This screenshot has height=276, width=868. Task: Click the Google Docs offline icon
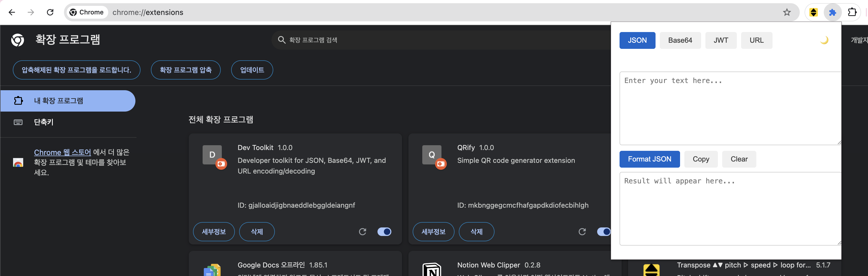[x=212, y=270]
